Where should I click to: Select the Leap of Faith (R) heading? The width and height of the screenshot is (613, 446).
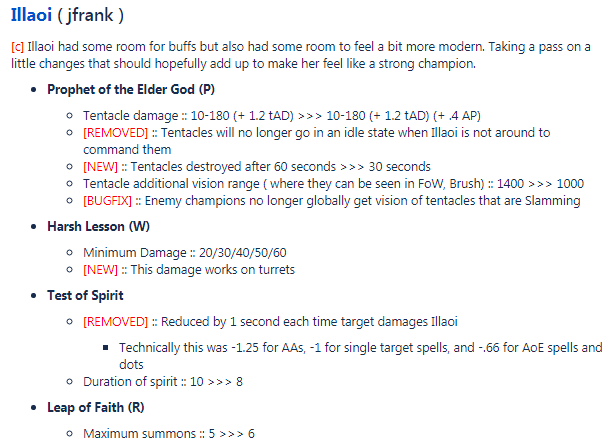pos(97,407)
